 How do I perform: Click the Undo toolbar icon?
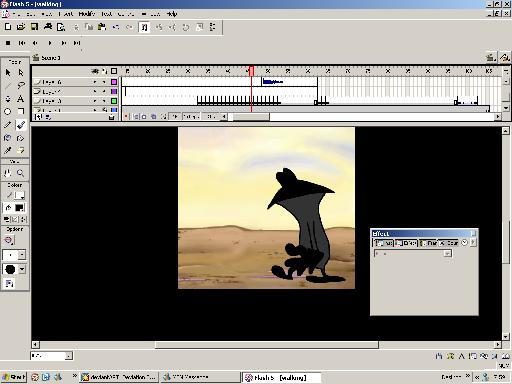click(116, 27)
